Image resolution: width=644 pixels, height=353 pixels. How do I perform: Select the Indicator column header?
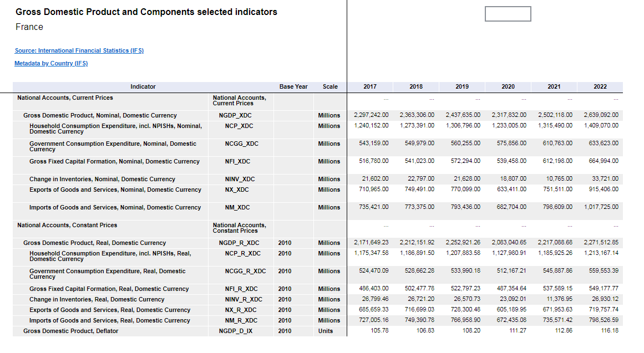pyautogui.click(x=143, y=86)
